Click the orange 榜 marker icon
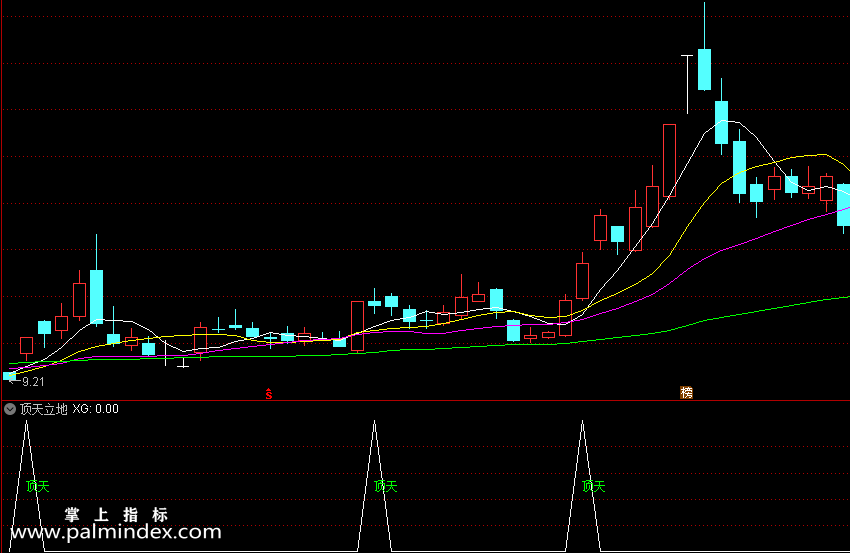Viewport: 850px width, 553px height. [686, 393]
